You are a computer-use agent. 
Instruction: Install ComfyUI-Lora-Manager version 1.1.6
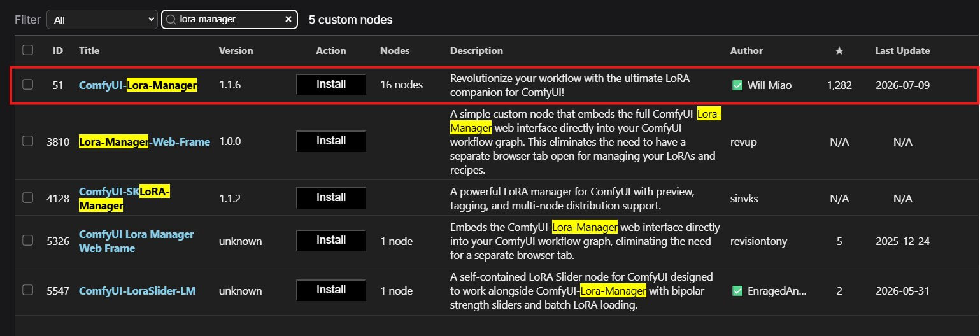click(x=331, y=84)
